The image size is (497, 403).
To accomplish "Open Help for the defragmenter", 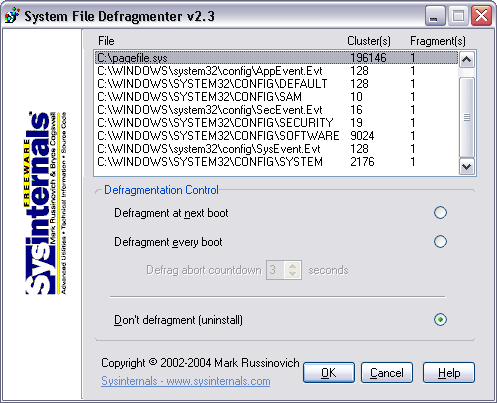I will (x=449, y=373).
